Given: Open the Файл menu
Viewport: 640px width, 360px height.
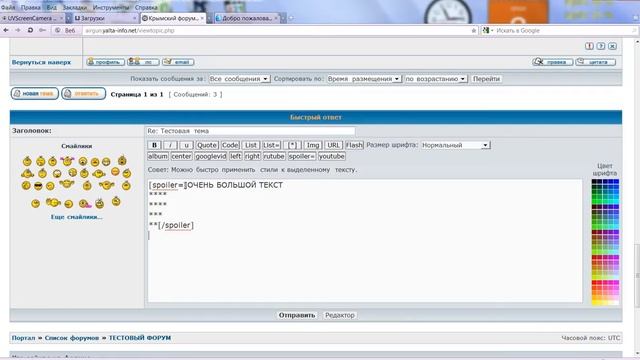Looking at the screenshot, I should pos(7,7).
